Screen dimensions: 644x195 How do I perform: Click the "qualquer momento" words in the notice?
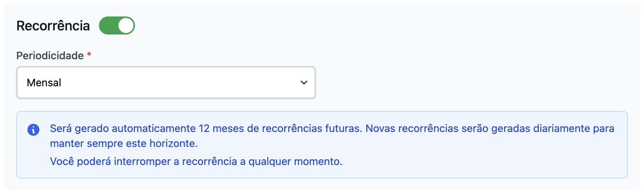[295, 162]
